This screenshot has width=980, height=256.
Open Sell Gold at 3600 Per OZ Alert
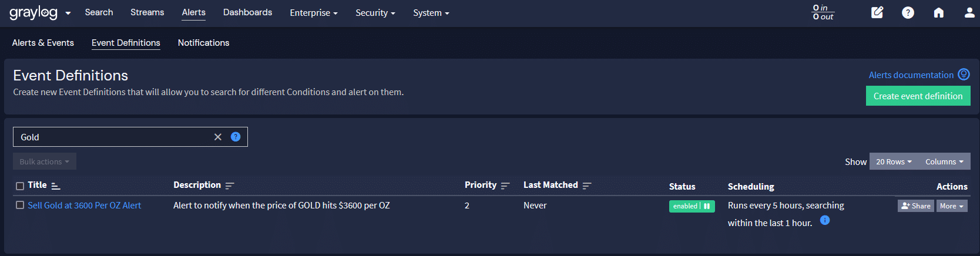(85, 206)
